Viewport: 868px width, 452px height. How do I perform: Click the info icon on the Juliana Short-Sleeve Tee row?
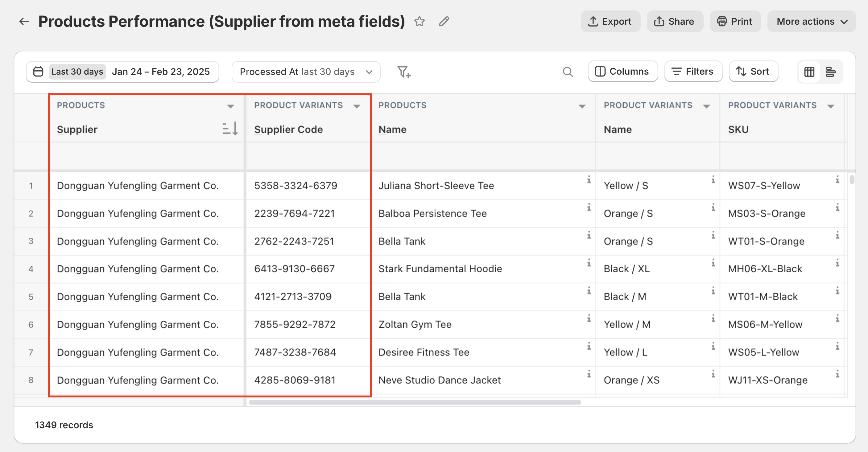point(589,179)
